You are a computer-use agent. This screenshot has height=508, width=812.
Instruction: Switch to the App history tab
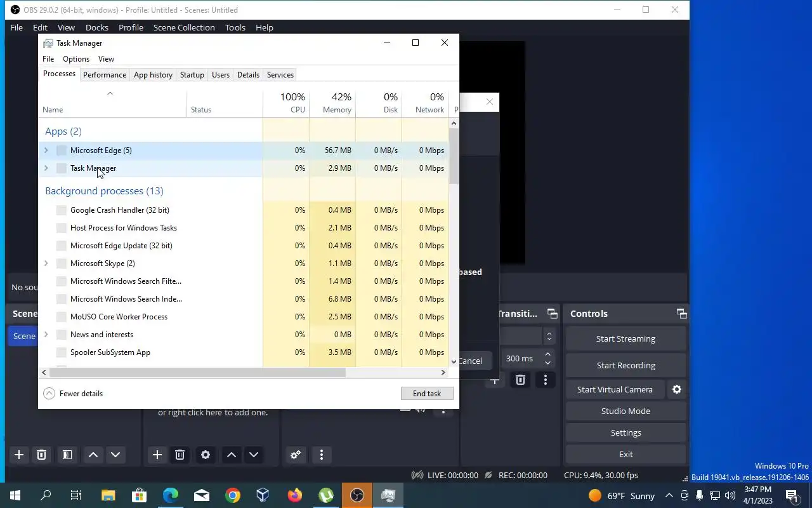pos(153,75)
